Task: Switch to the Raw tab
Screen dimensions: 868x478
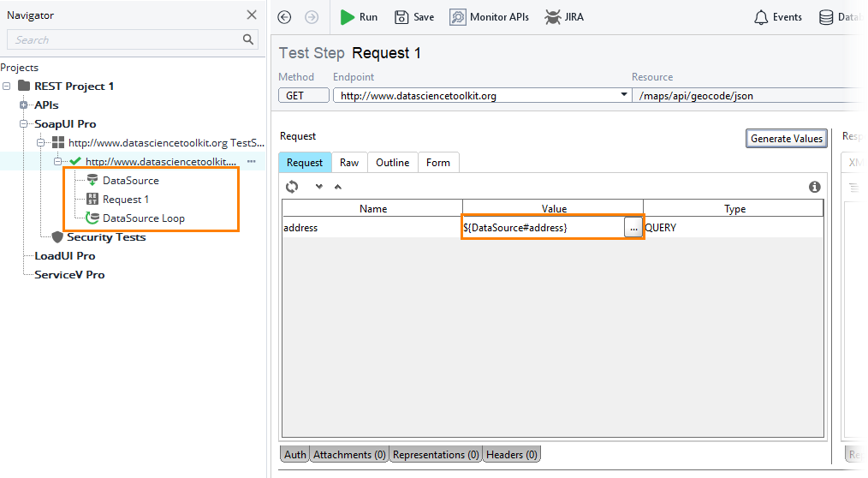Action: tap(349, 162)
